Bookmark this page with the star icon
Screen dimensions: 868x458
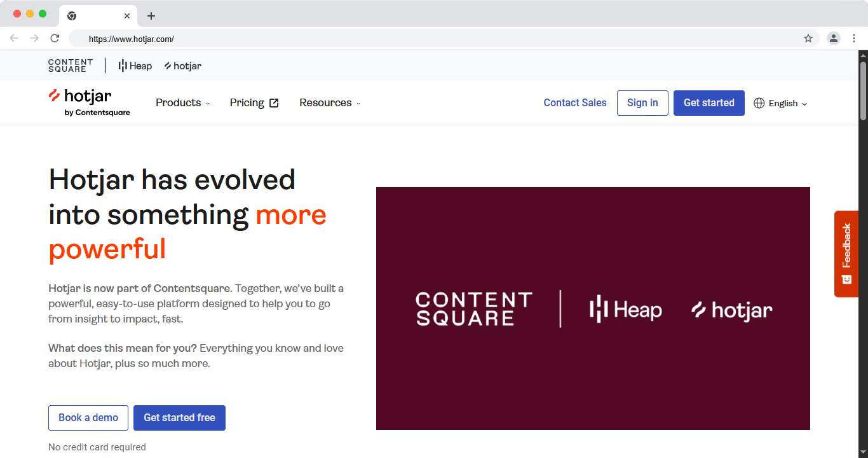click(x=808, y=38)
